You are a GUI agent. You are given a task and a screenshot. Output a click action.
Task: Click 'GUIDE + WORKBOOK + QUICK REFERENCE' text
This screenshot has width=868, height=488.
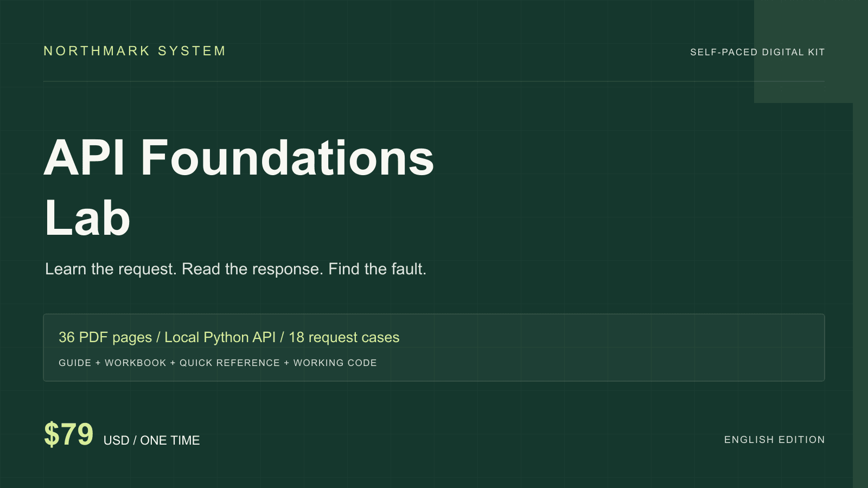pos(218,363)
